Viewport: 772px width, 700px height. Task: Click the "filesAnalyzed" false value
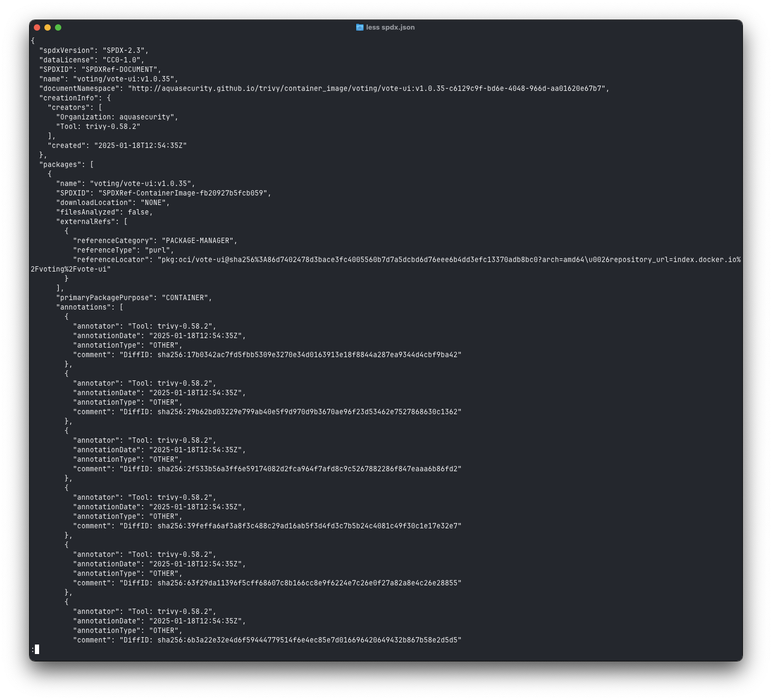tap(138, 212)
